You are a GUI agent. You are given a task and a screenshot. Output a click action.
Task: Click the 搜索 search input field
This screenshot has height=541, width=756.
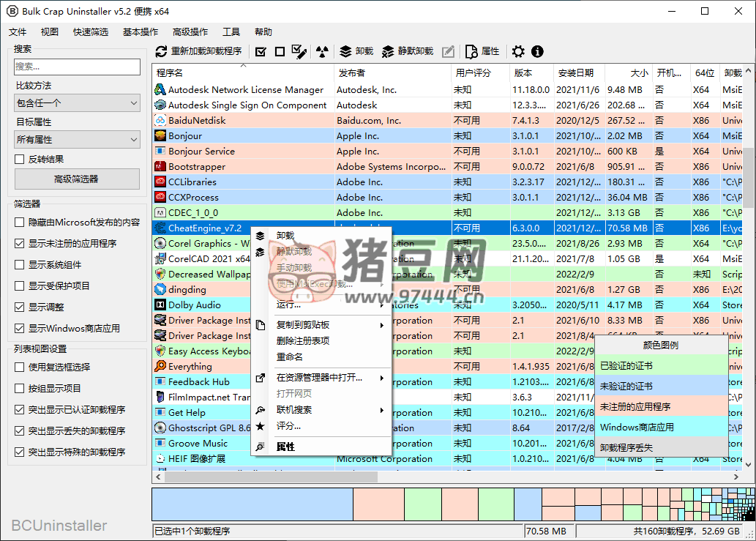pos(77,67)
